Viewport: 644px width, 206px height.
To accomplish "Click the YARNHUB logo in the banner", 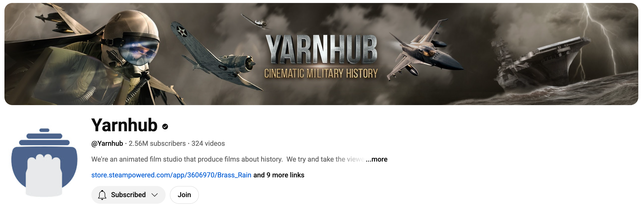I will click(x=321, y=49).
